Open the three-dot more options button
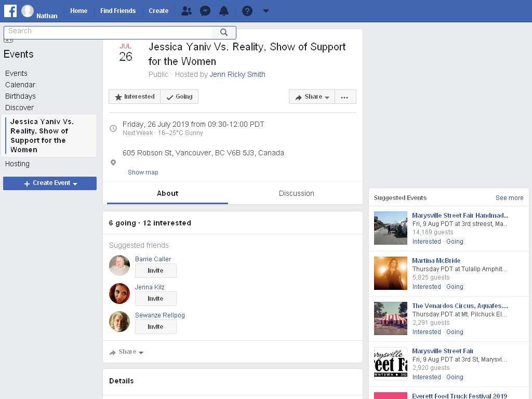Viewport: 532px width, 399px height. point(345,97)
